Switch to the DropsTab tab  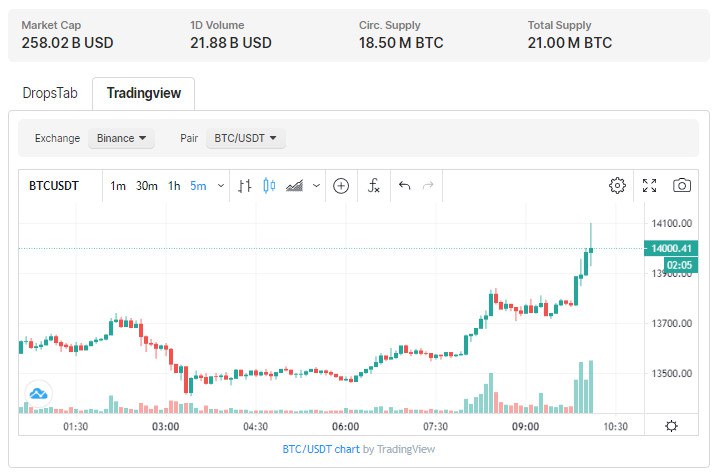click(x=50, y=93)
